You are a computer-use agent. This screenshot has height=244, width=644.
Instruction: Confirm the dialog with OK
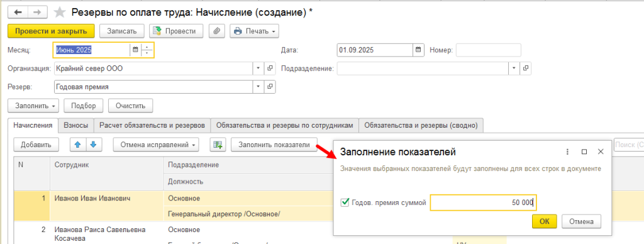544,221
